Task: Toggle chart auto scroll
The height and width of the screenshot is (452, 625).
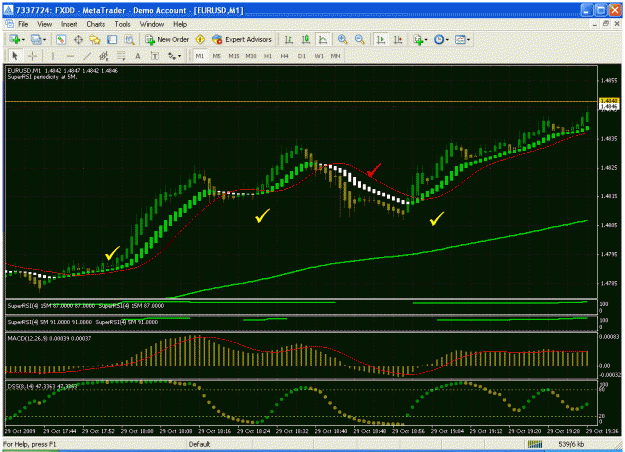Action: click(381, 39)
